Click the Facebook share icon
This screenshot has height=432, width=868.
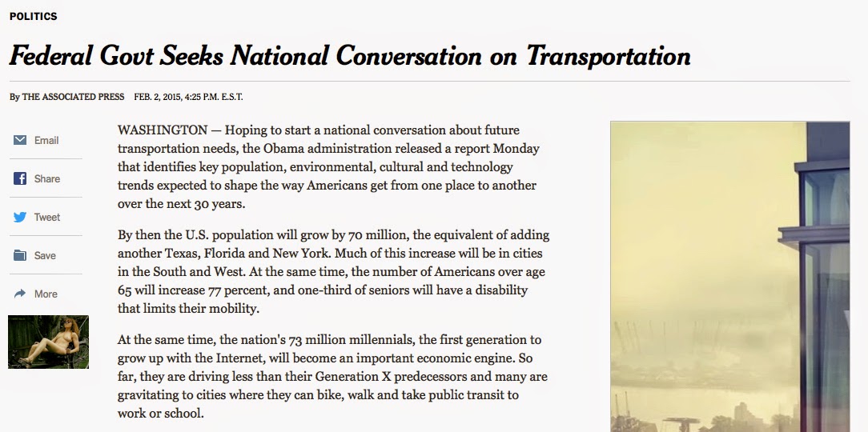(x=20, y=178)
